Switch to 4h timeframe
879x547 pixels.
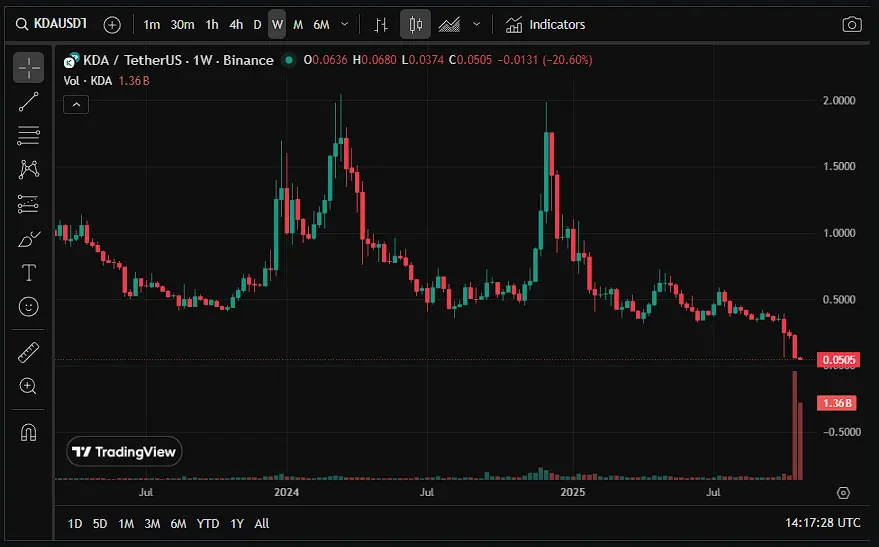pos(236,25)
